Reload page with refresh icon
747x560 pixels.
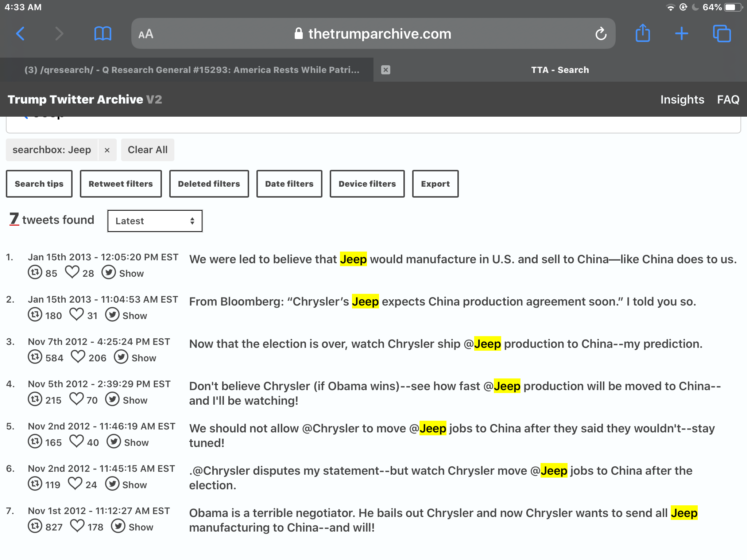(601, 34)
